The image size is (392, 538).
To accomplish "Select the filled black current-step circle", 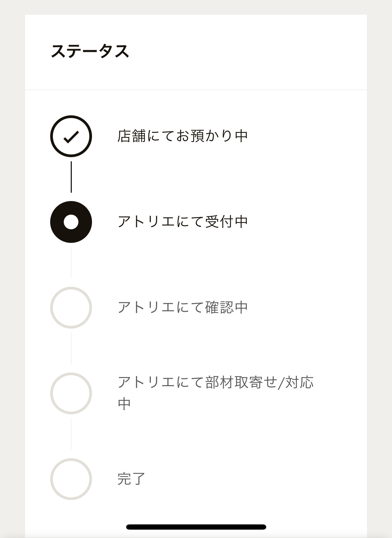I will point(71,222).
